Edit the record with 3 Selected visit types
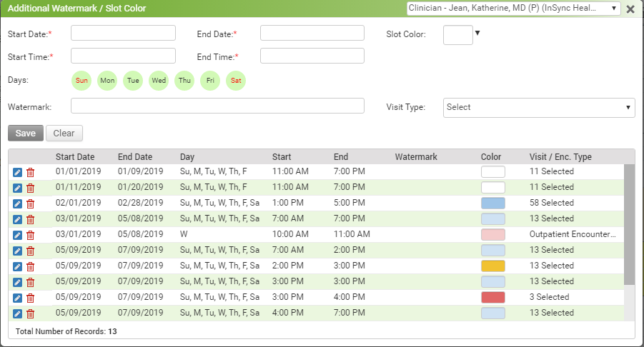 point(17,298)
